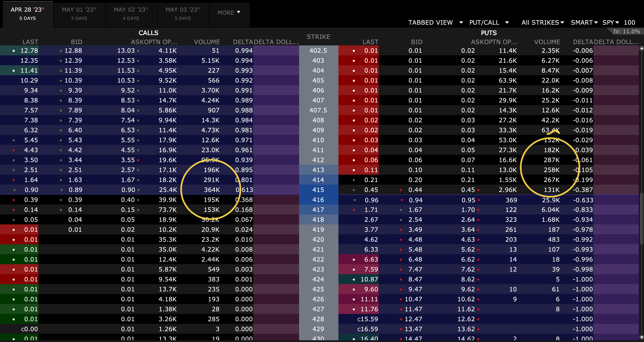644x342 pixels.
Task: Click the puts LAST column header
Action: pyautogui.click(x=370, y=42)
